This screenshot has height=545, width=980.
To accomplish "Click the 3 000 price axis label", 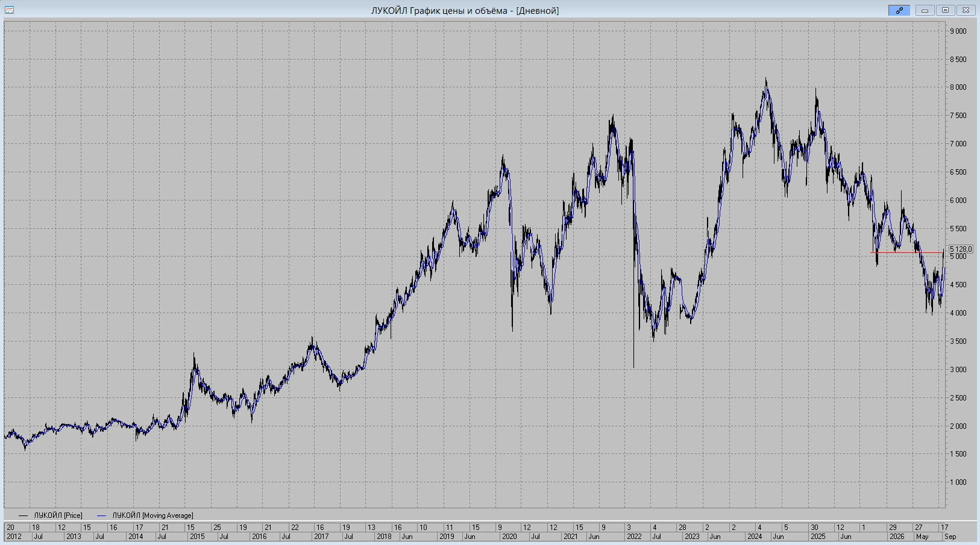I will [958, 370].
